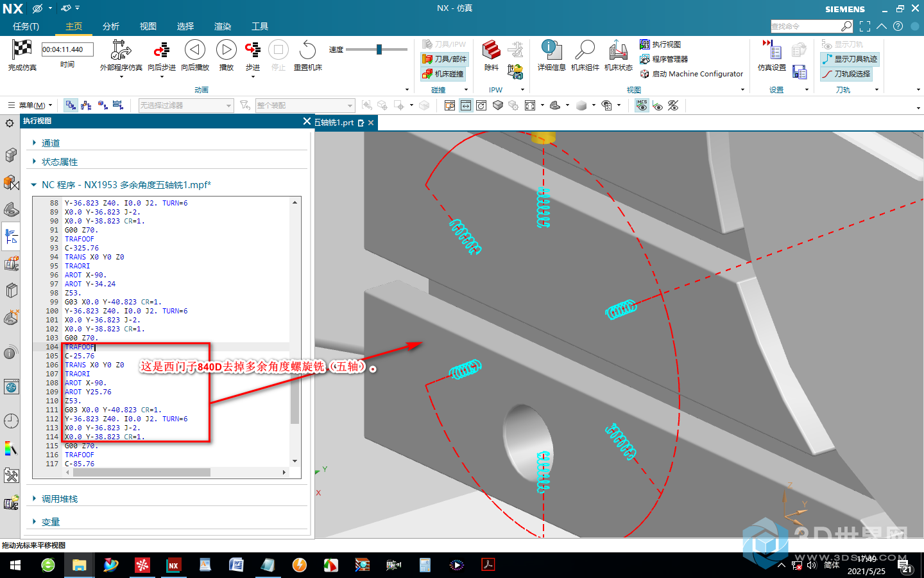Click the 机床状态 machine state icon
Viewport: 924px width, 578px height.
pos(618,49)
